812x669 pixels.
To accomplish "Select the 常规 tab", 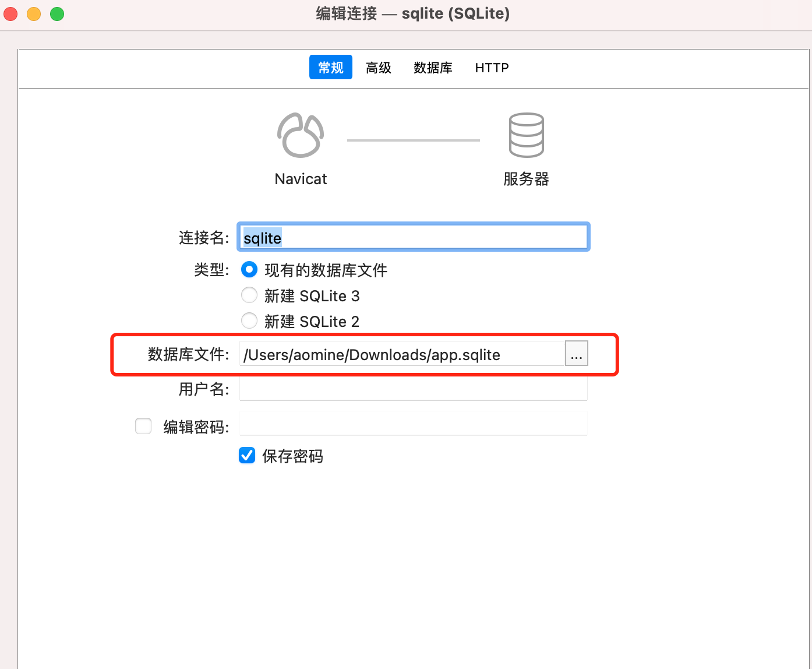I will [x=330, y=67].
